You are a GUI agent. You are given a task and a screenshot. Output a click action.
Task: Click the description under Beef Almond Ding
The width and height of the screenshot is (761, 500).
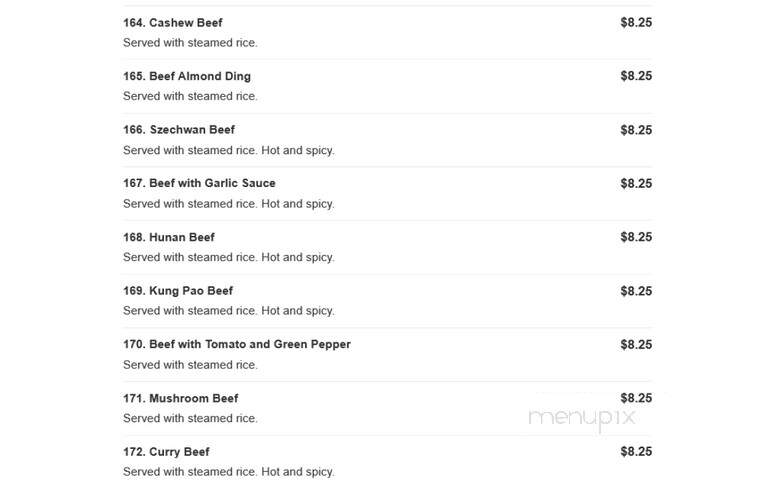(x=190, y=96)
